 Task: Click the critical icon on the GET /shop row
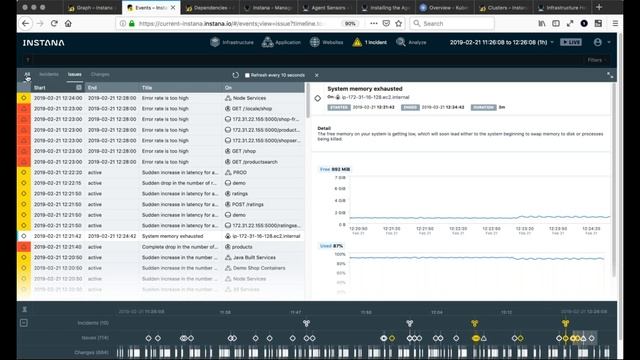point(24,151)
